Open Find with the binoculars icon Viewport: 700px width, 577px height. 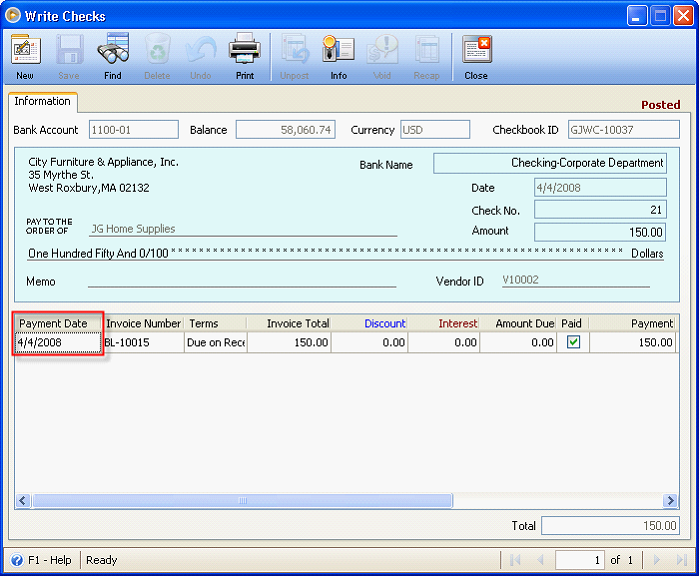click(113, 49)
